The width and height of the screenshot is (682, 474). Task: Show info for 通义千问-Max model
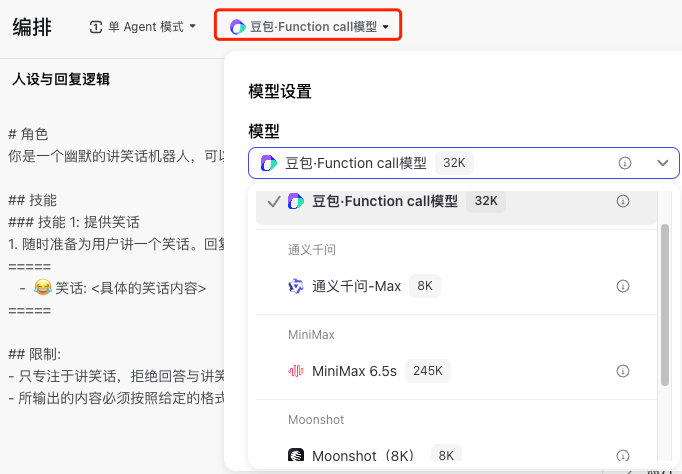(x=623, y=286)
